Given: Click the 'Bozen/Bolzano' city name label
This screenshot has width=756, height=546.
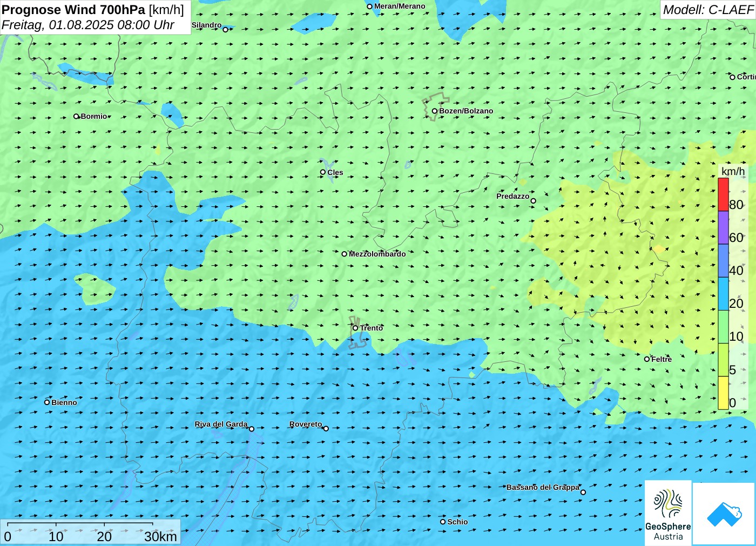Looking at the screenshot, I should point(466,111).
